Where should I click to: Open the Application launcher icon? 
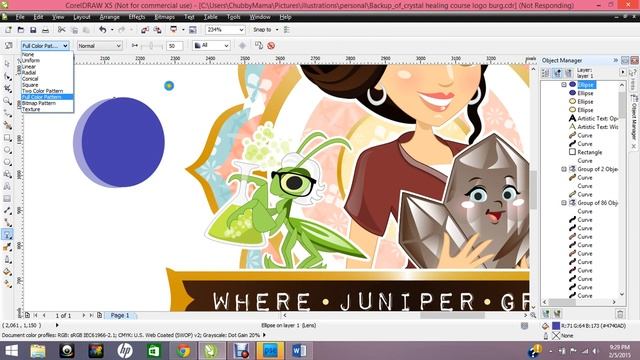click(x=174, y=30)
